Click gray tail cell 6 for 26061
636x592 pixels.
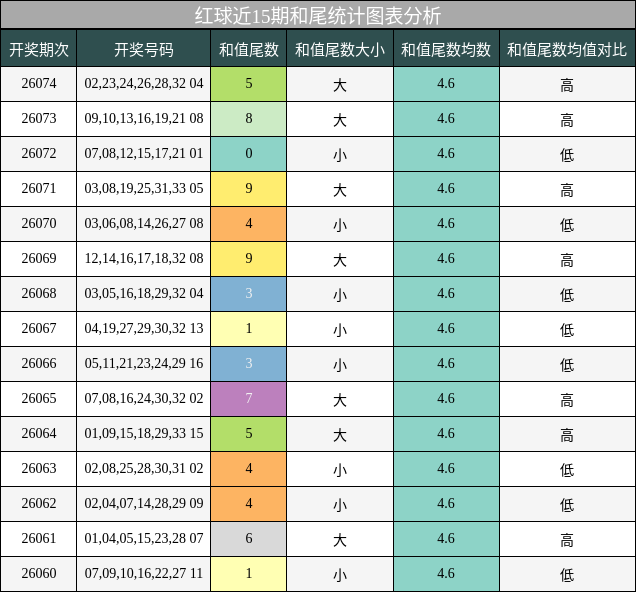tap(249, 539)
